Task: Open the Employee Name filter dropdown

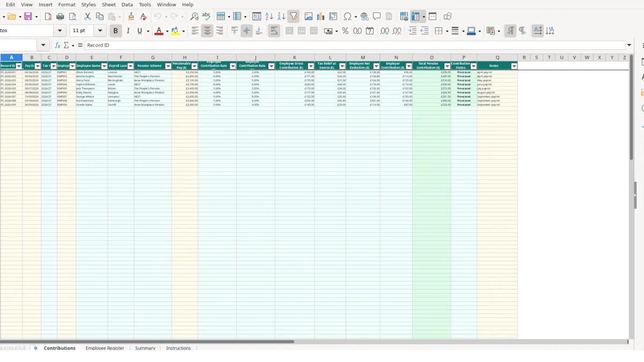Action: (105, 66)
